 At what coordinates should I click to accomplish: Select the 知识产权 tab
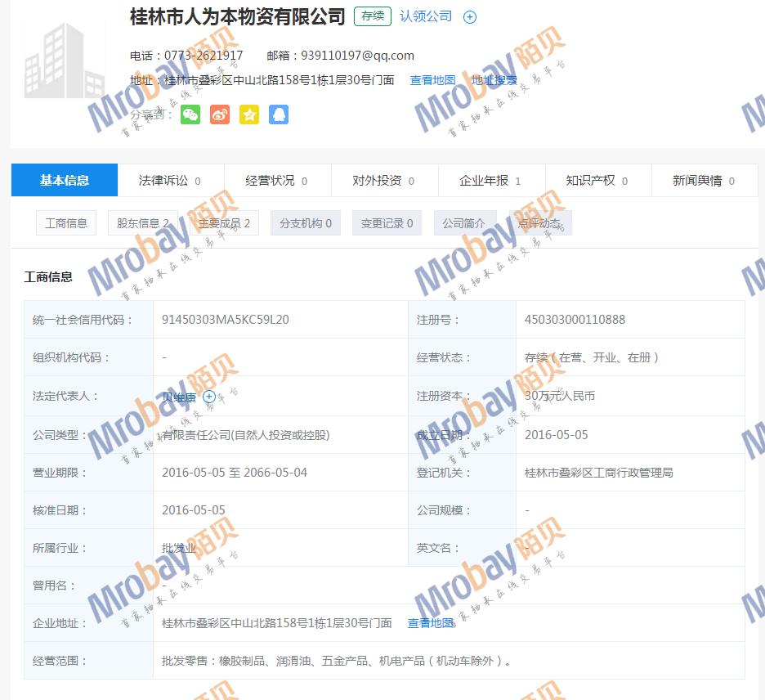597,181
